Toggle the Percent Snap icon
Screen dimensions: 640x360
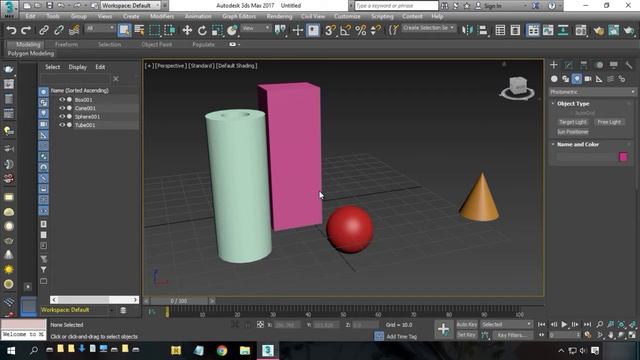pyautogui.click(x=361, y=30)
